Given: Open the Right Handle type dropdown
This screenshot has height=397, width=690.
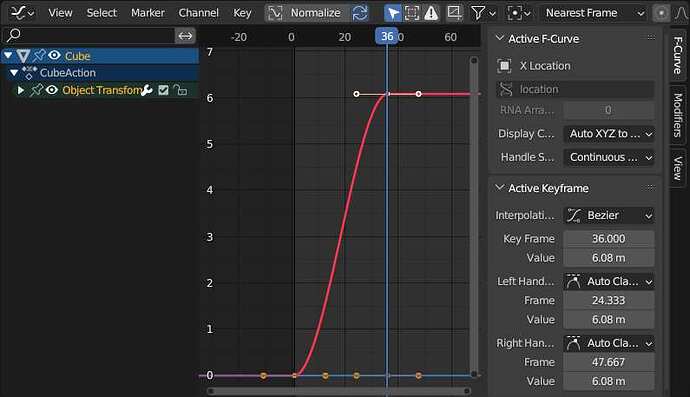Looking at the screenshot, I should tap(609, 343).
